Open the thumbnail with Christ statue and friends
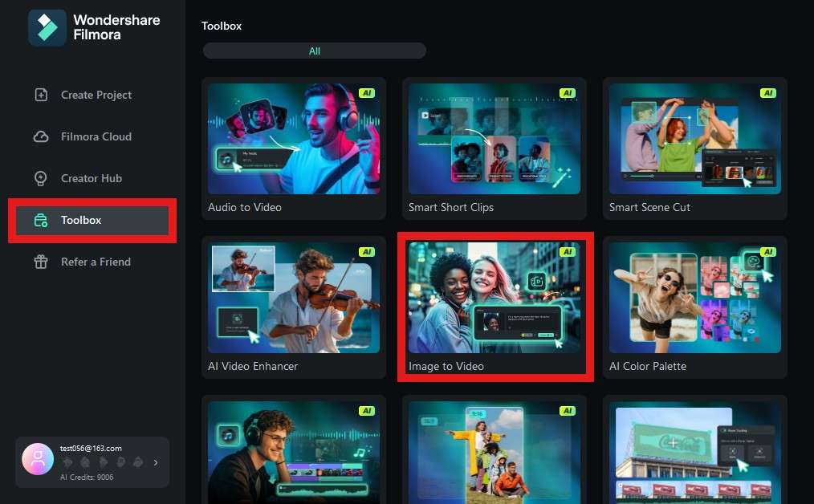The image size is (814, 504). tap(495, 453)
